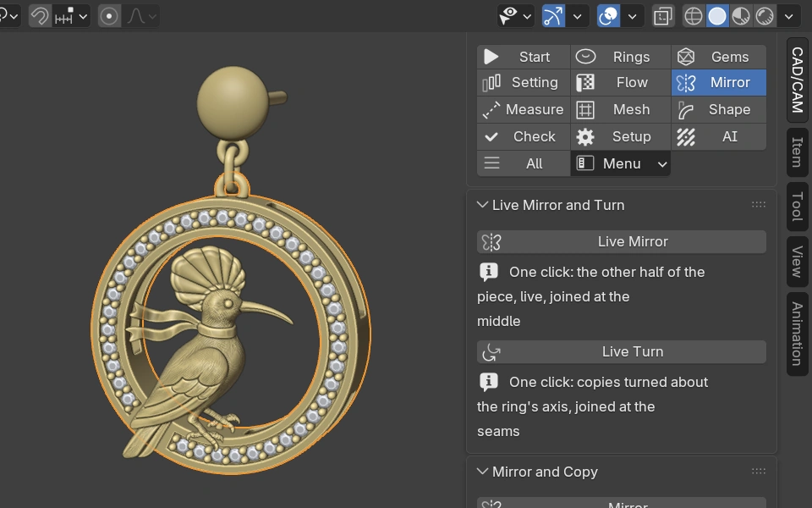Click the pivot point dropdown arrow
Image resolution: width=812 pixels, height=508 pixels.
(14, 16)
